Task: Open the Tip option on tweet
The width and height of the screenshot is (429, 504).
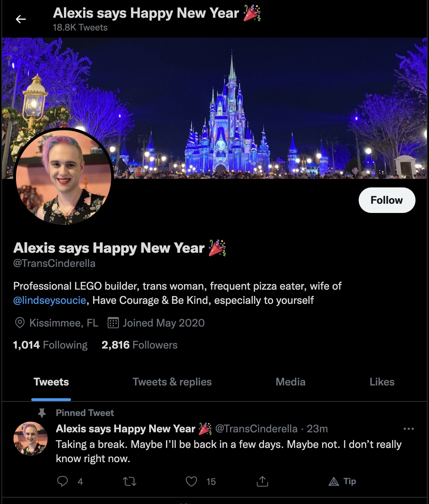Action: (342, 481)
